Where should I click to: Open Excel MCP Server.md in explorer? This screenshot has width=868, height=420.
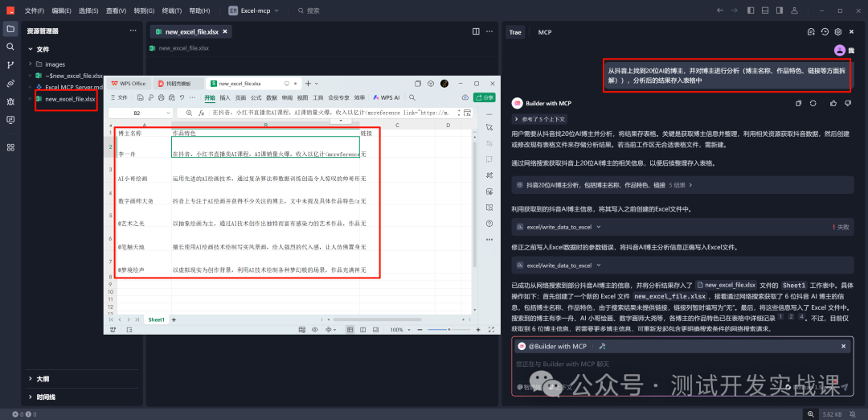(69, 87)
